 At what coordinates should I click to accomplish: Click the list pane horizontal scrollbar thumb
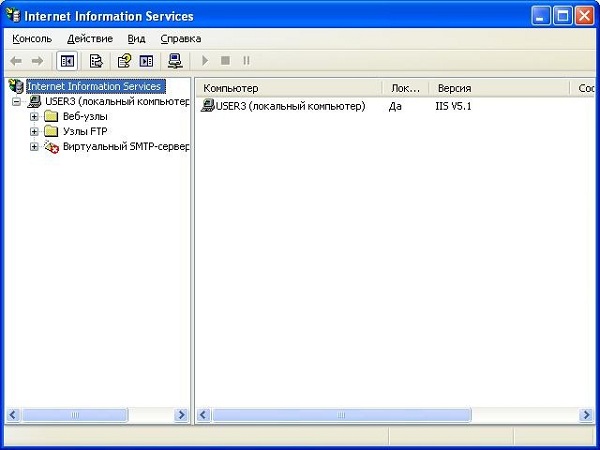(342, 415)
